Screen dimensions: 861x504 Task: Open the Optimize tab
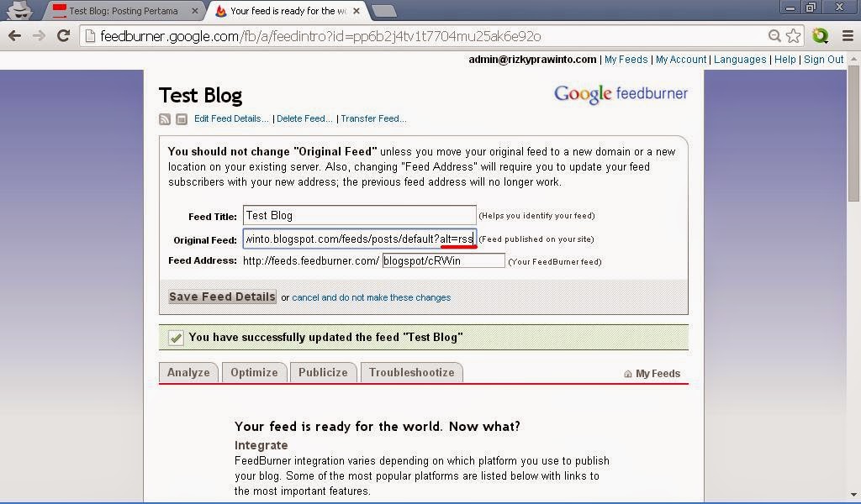[x=254, y=372]
